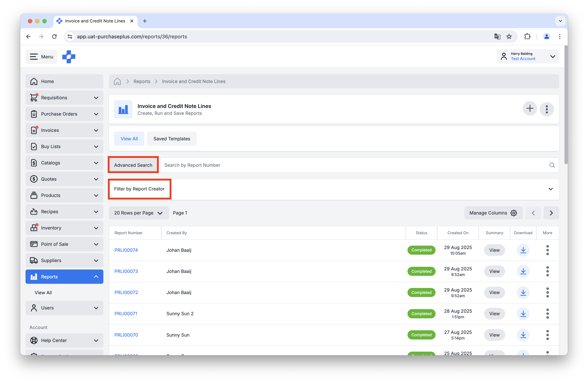Click the PurchasePlus logo
Screen dimensions: 588x382
(69, 57)
